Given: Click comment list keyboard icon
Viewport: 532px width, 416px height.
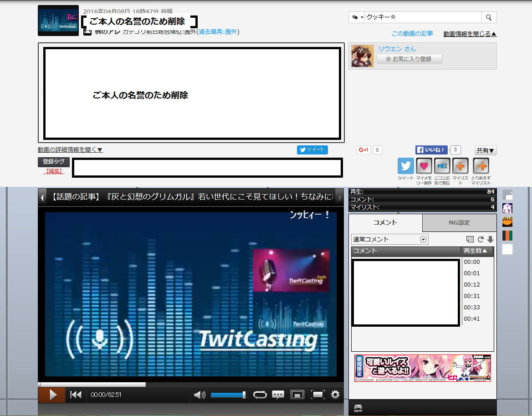Looking at the screenshot, I should click(470, 239).
